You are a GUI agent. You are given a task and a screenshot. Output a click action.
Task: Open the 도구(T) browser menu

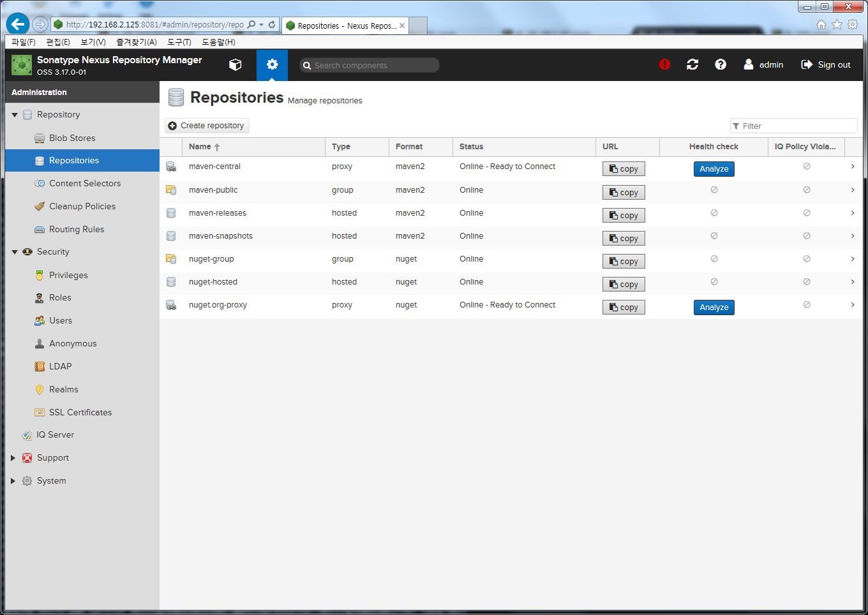coord(179,42)
